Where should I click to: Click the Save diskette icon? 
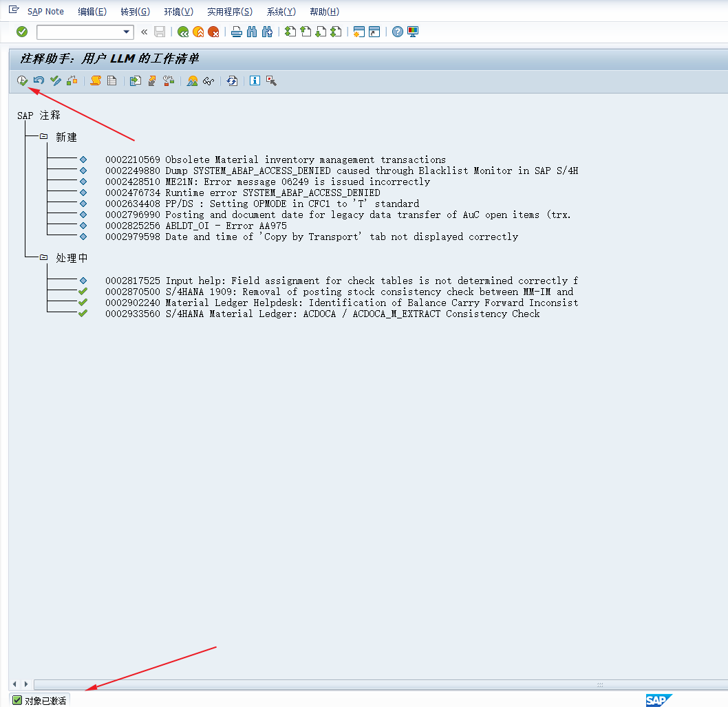pyautogui.click(x=160, y=32)
